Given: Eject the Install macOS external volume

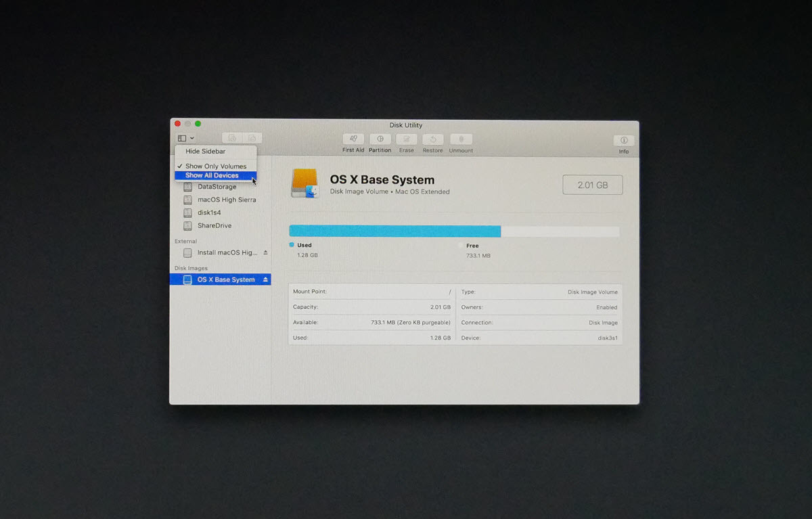Looking at the screenshot, I should pyautogui.click(x=265, y=252).
